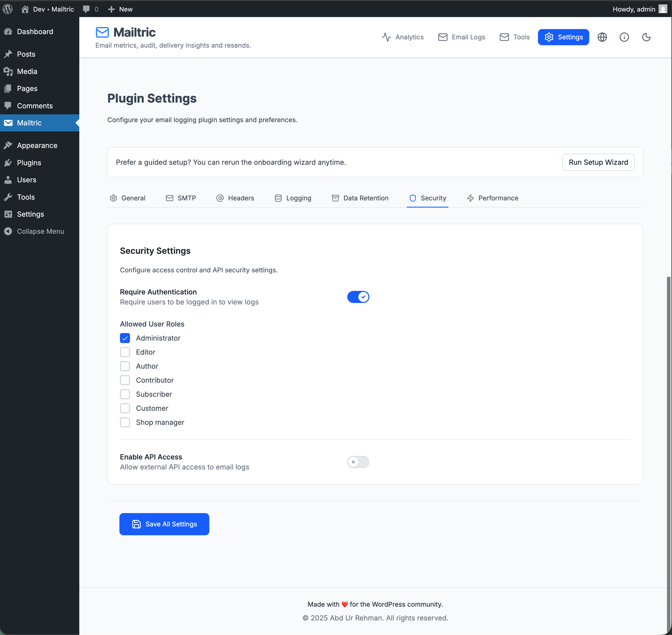Click the globe language icon

602,37
